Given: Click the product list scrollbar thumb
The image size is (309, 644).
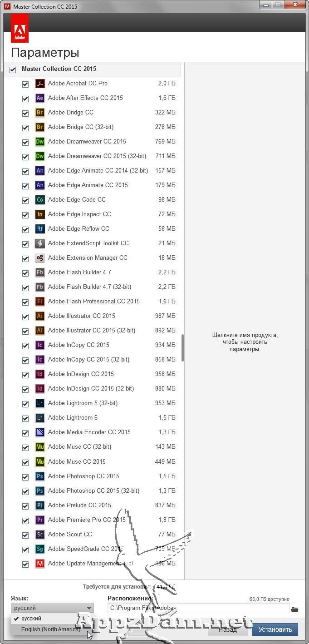Looking at the screenshot, I should 183,348.
